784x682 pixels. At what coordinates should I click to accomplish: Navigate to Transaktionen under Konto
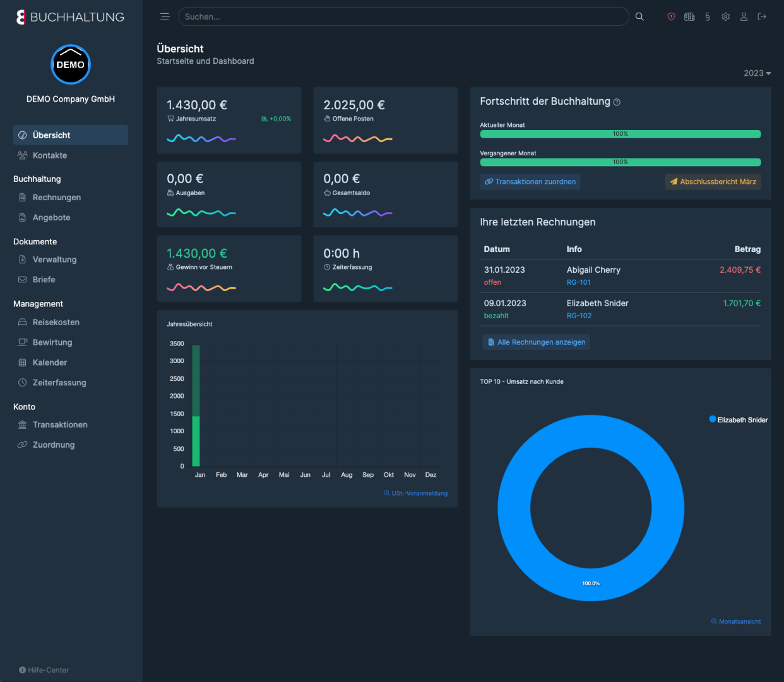tap(60, 424)
